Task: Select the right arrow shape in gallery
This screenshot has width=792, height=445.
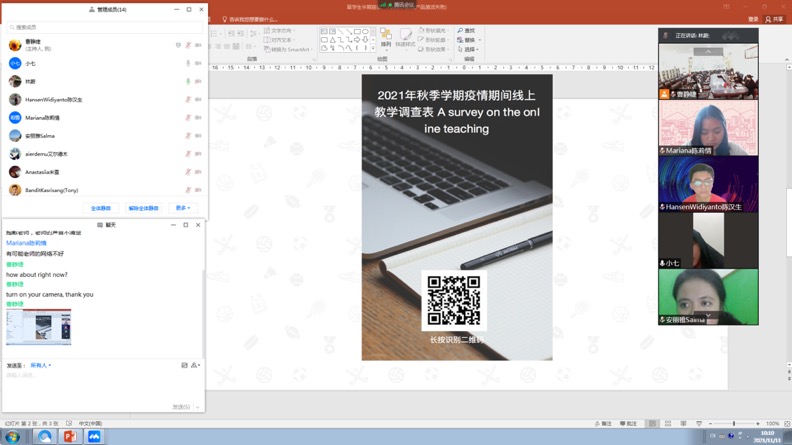Action: [x=357, y=39]
